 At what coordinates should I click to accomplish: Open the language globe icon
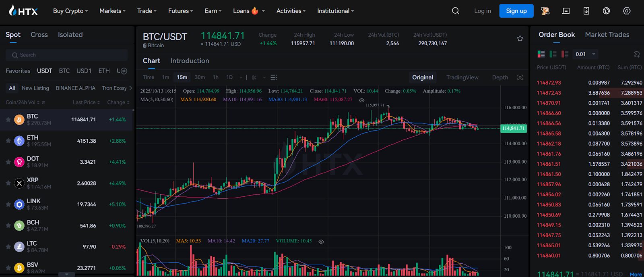(x=606, y=11)
